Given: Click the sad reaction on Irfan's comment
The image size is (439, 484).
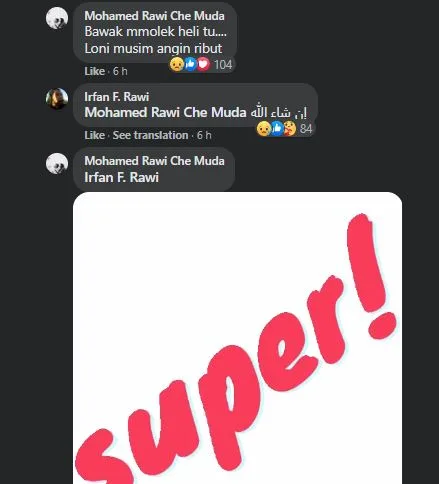Looking at the screenshot, I should [x=263, y=129].
